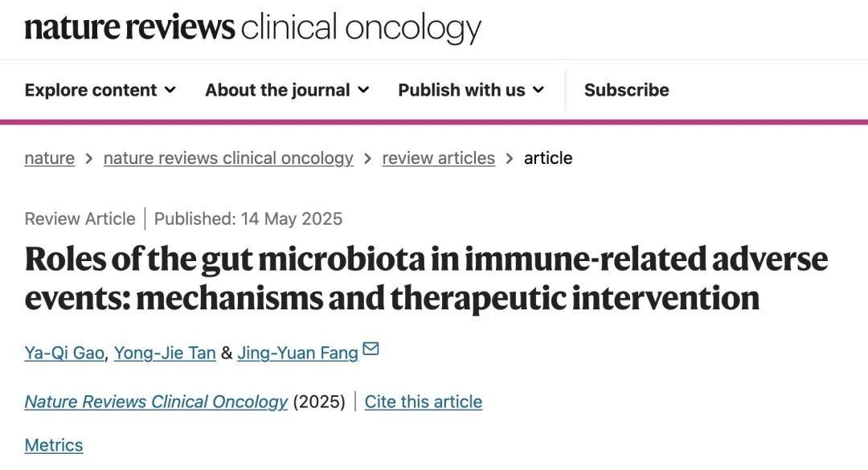868x470 pixels.
Task: Click the italic Nature Reviews Clinical Oncology journal link
Action: [x=156, y=402]
